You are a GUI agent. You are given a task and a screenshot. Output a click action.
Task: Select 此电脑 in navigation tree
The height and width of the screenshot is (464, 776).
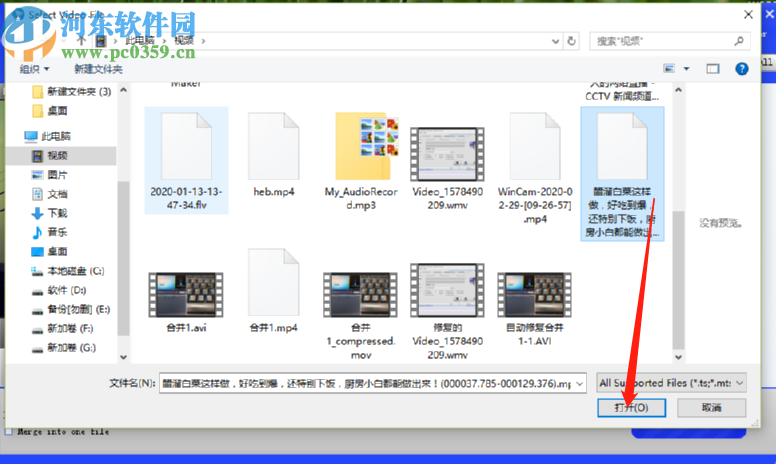coord(48,136)
